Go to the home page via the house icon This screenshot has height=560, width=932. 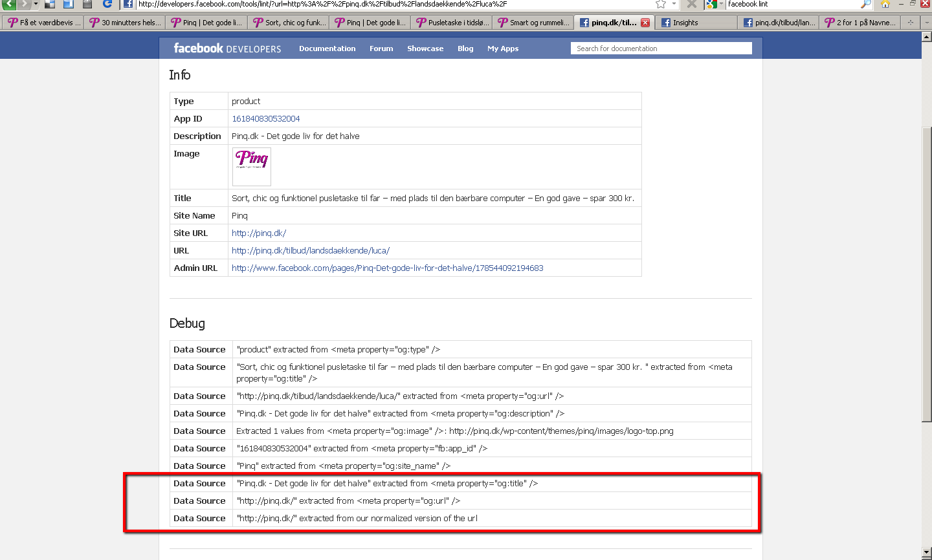885,4
